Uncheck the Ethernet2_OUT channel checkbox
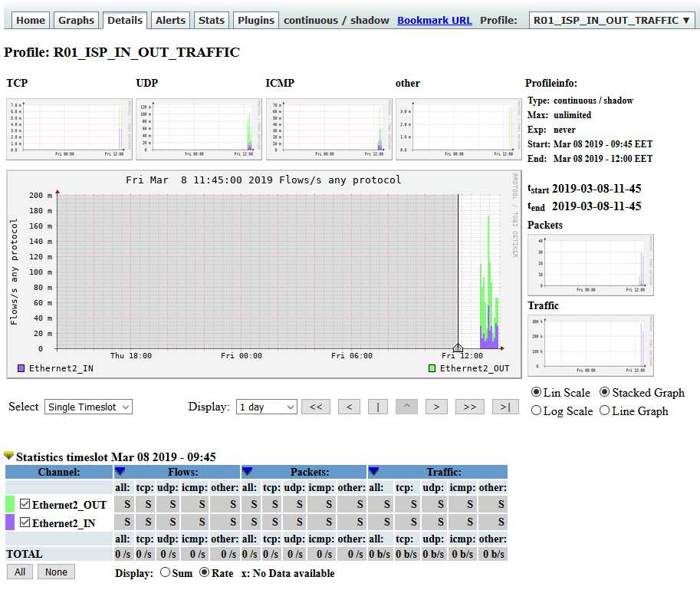 point(25,504)
